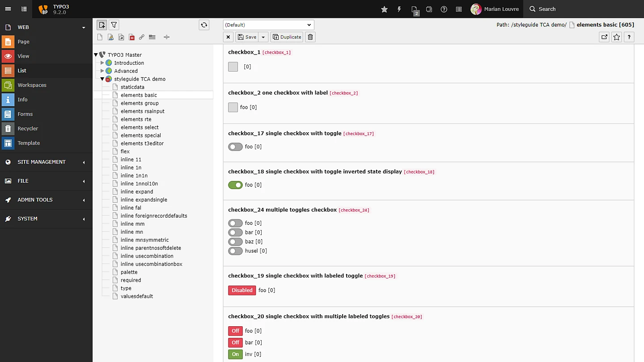This screenshot has height=362, width=644.
Task: Toggle the checkbox_17 foo switch
Action: tap(235, 147)
